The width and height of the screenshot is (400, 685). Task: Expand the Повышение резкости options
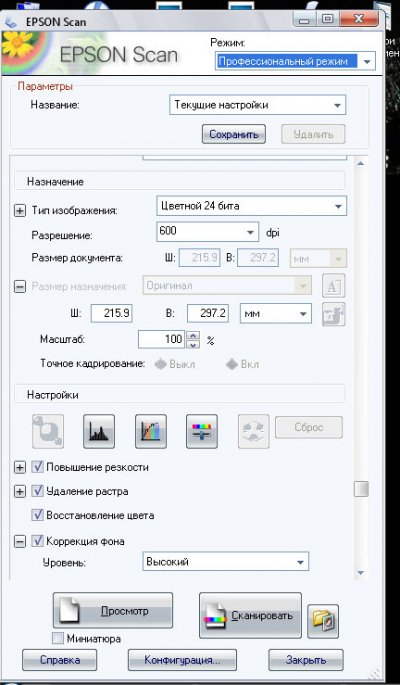pyautogui.click(x=19, y=468)
